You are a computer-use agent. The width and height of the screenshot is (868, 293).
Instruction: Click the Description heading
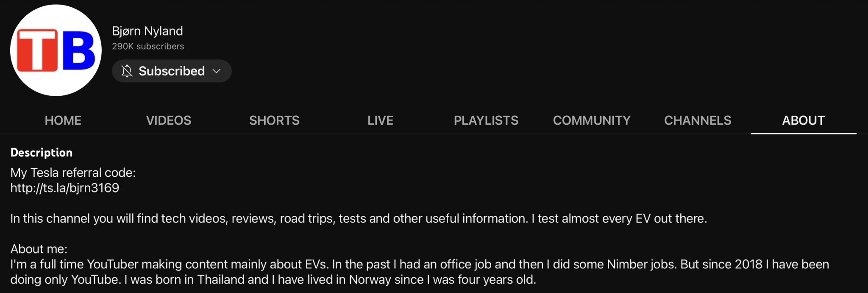[42, 153]
